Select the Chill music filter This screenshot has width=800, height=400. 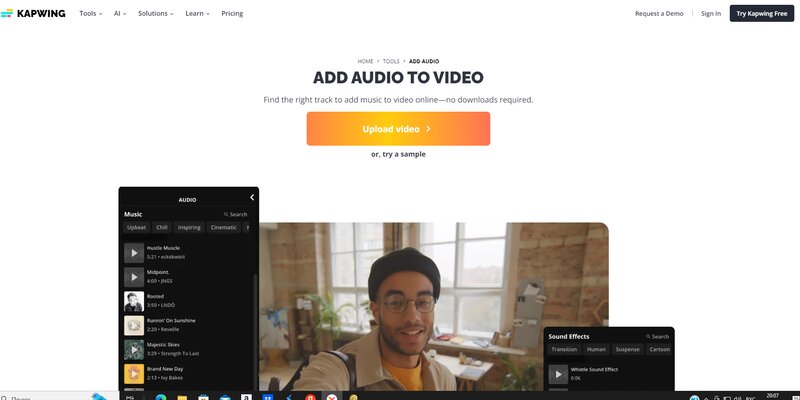click(x=162, y=228)
